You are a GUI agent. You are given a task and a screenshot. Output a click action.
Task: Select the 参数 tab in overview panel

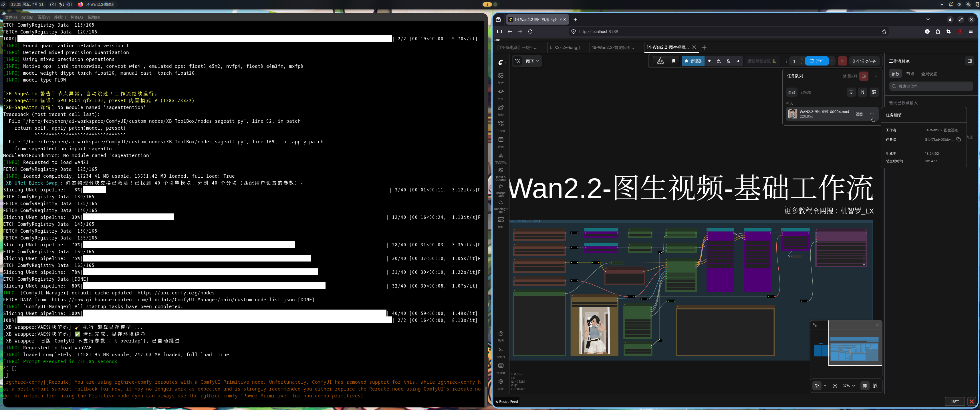click(x=895, y=74)
